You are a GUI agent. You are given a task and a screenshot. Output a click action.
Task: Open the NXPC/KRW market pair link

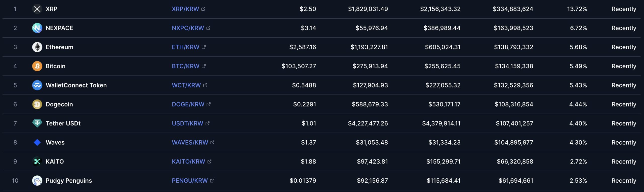[x=188, y=28]
